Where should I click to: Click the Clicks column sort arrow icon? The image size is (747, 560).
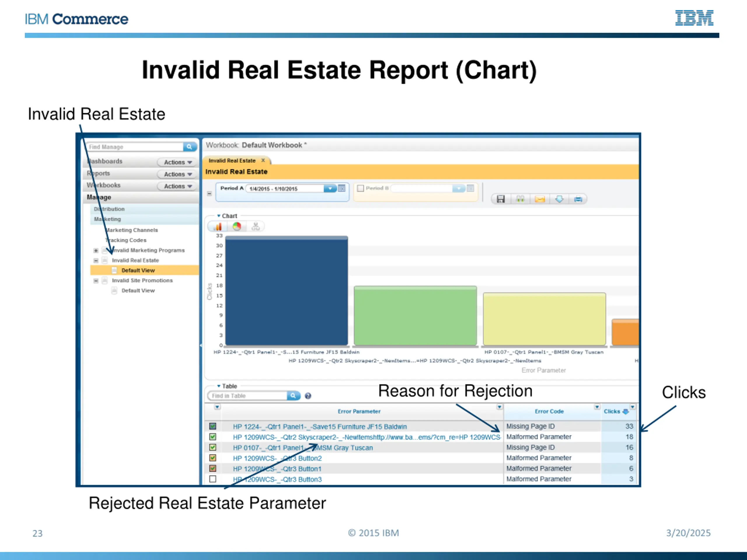pyautogui.click(x=625, y=412)
